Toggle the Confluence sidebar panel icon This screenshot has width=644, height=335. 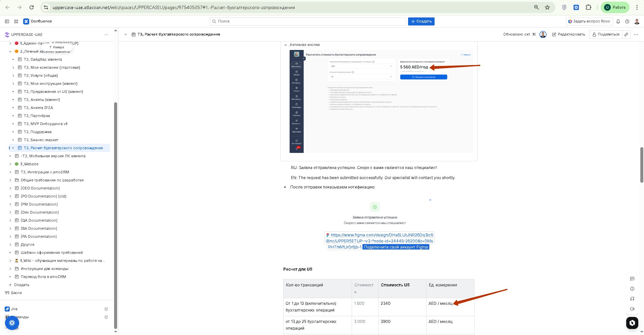point(7,21)
